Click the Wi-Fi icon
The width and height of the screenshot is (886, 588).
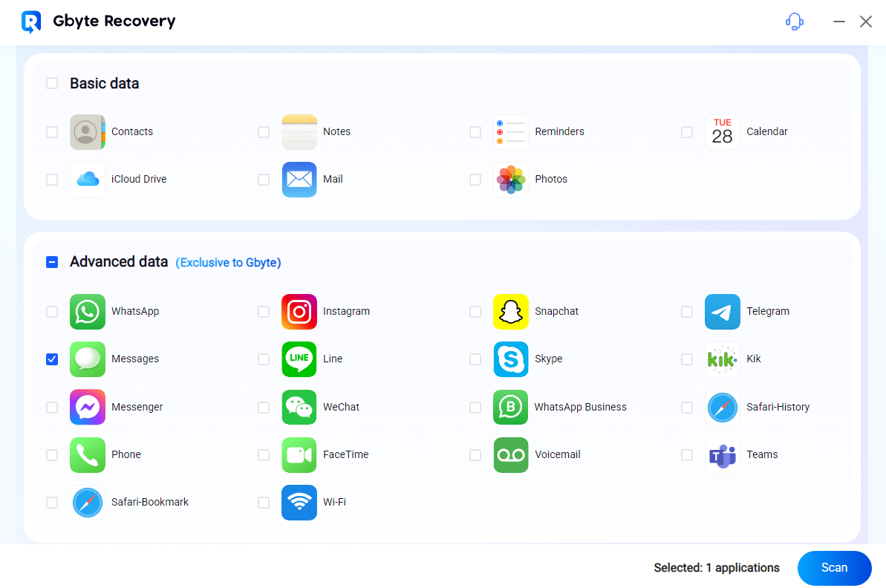coord(299,502)
